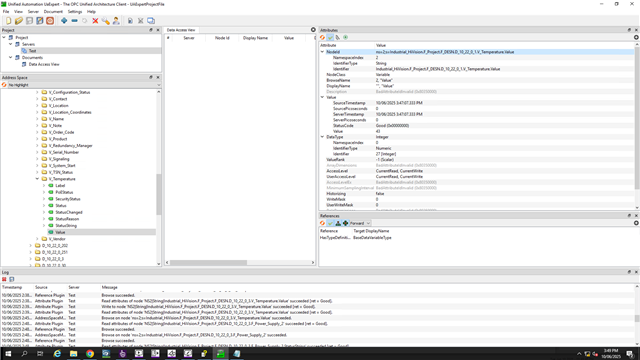Open File Explorer from the taskbar
The image size is (640, 360).
(73, 353)
